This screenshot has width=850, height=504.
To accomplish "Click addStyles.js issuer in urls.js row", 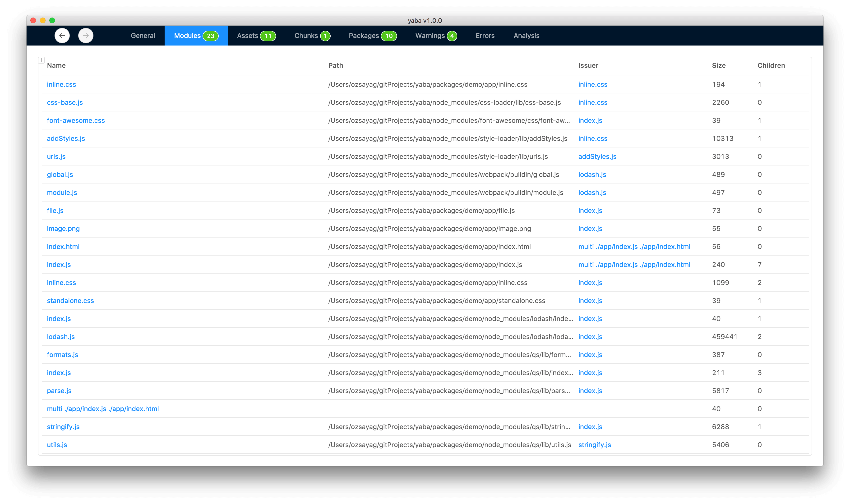I will coord(597,156).
